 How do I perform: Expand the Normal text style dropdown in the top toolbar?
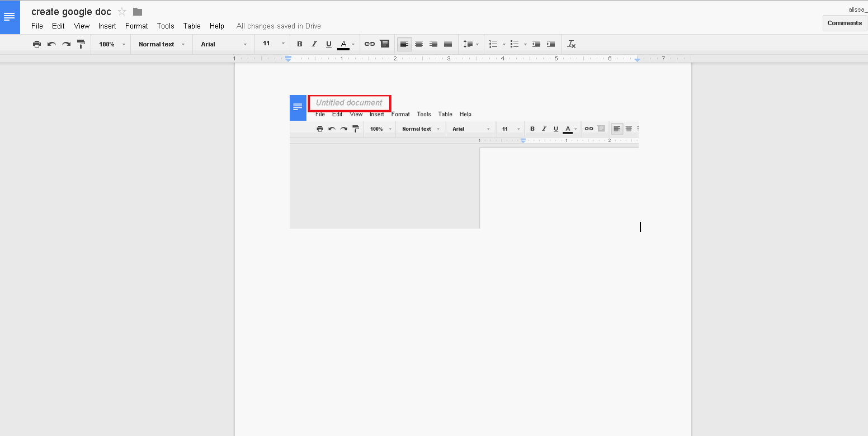(x=162, y=44)
